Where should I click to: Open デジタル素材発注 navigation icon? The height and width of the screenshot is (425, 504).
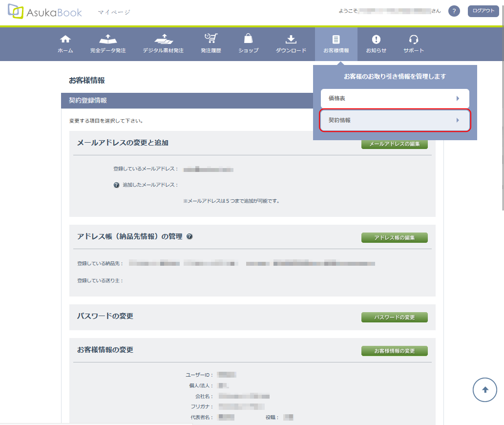click(x=163, y=40)
